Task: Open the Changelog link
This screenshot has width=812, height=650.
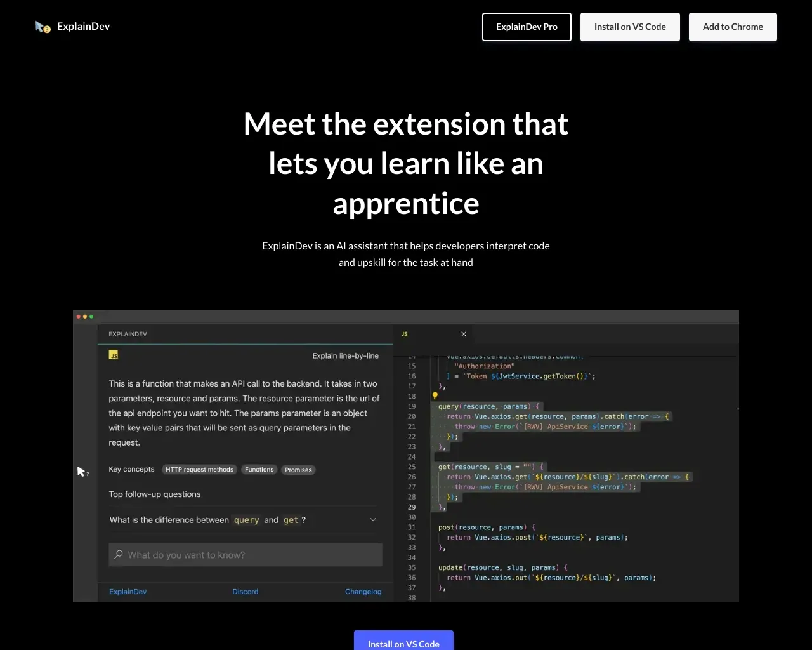Action: (363, 592)
